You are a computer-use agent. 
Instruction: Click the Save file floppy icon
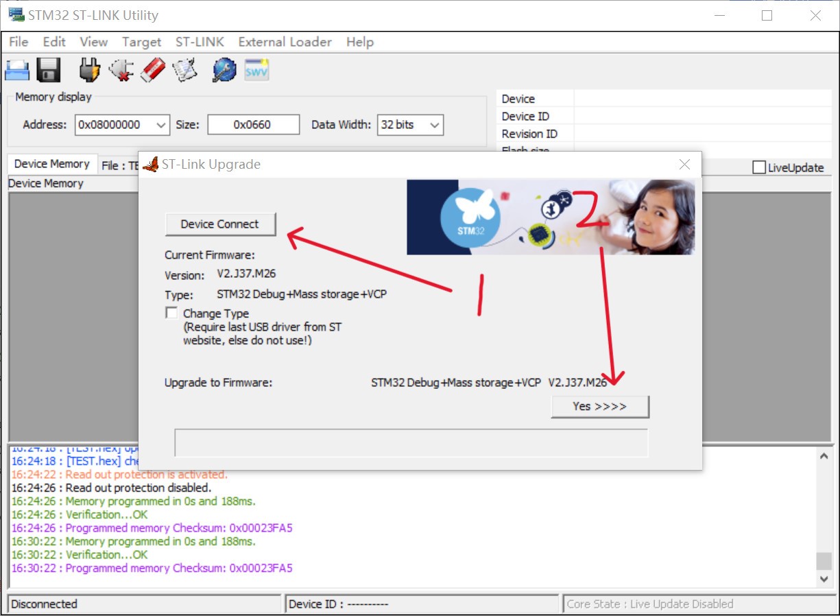(x=49, y=70)
